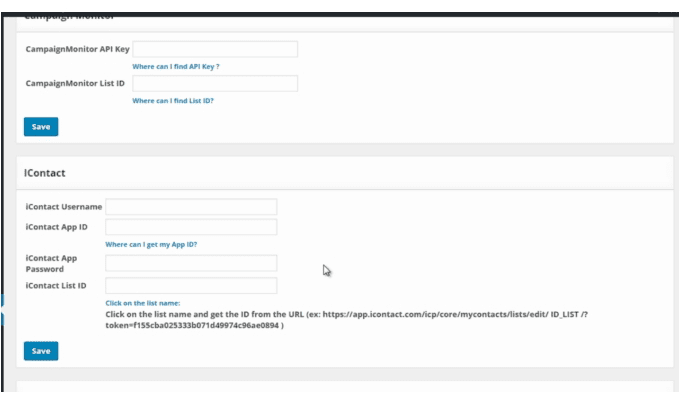
Task: Select the 'iContact Username' label
Action: click(64, 207)
